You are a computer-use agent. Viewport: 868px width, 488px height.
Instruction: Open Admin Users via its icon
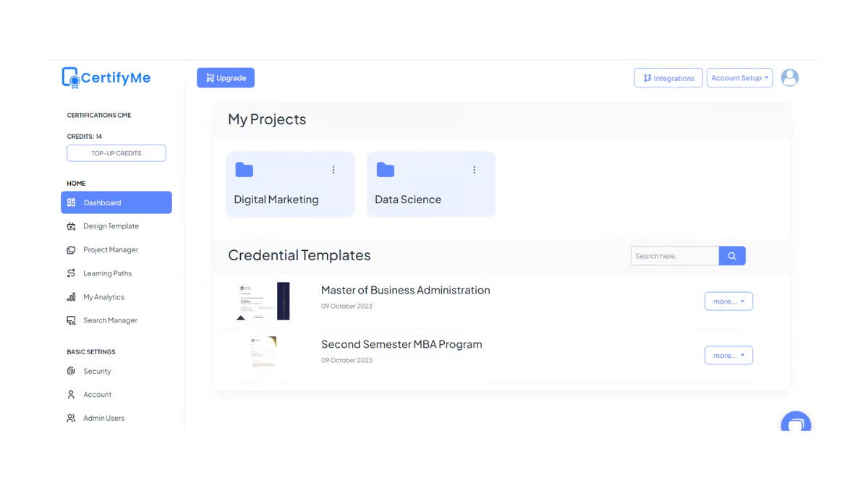(x=72, y=418)
